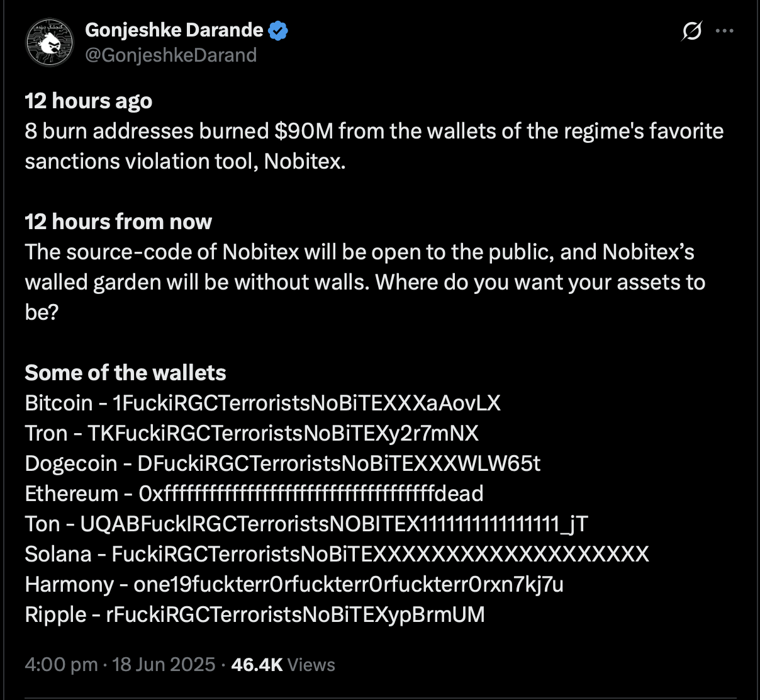The height and width of the screenshot is (700, 760).
Task: Click the Tron wallet address line
Action: click(252, 433)
